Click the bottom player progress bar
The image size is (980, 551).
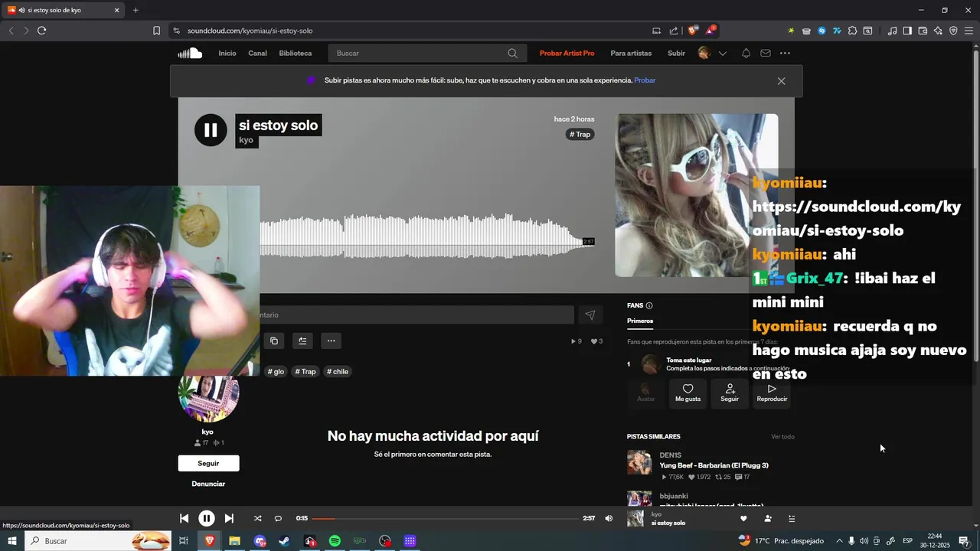point(446,519)
